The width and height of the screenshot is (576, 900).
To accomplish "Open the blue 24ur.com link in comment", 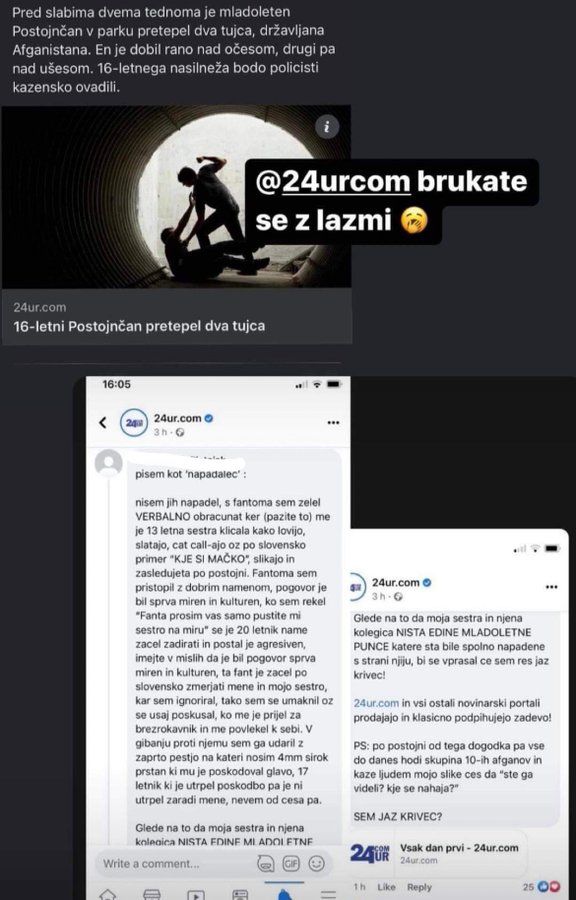I will 376,703.
